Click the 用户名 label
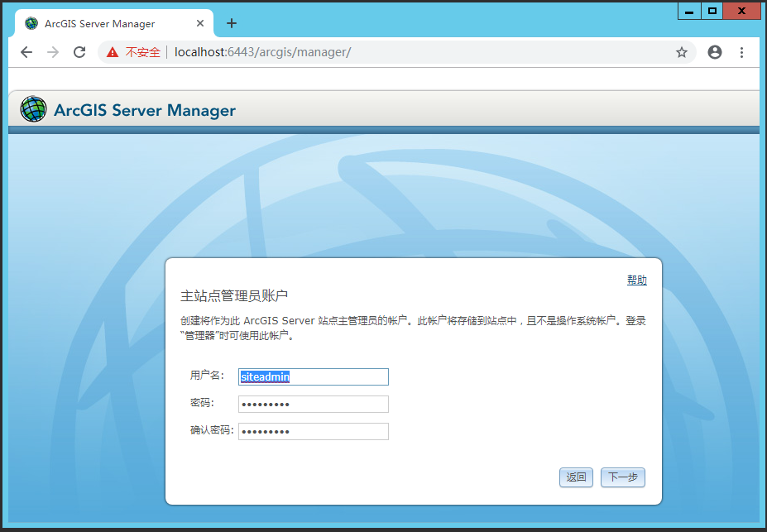This screenshot has width=767, height=532. 207,376
